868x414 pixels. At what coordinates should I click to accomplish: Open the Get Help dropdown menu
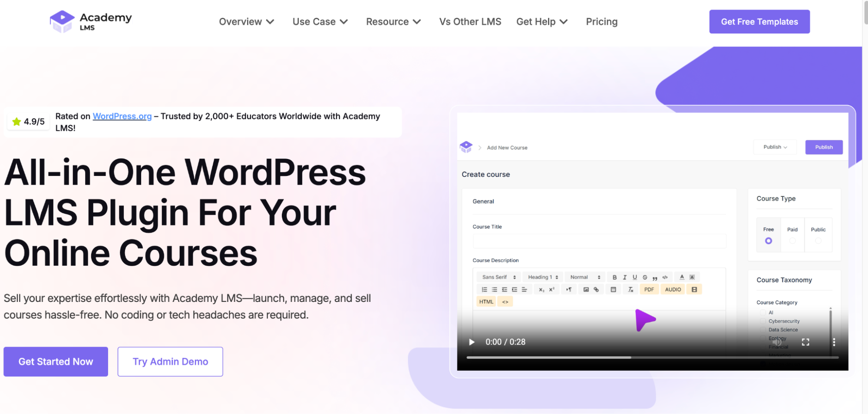[541, 22]
